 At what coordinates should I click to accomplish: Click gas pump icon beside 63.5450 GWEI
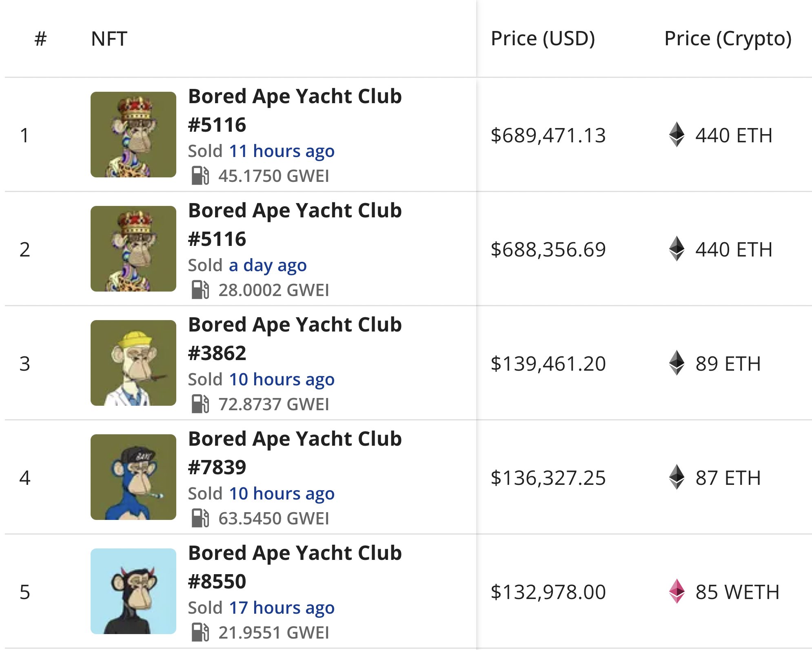click(200, 518)
